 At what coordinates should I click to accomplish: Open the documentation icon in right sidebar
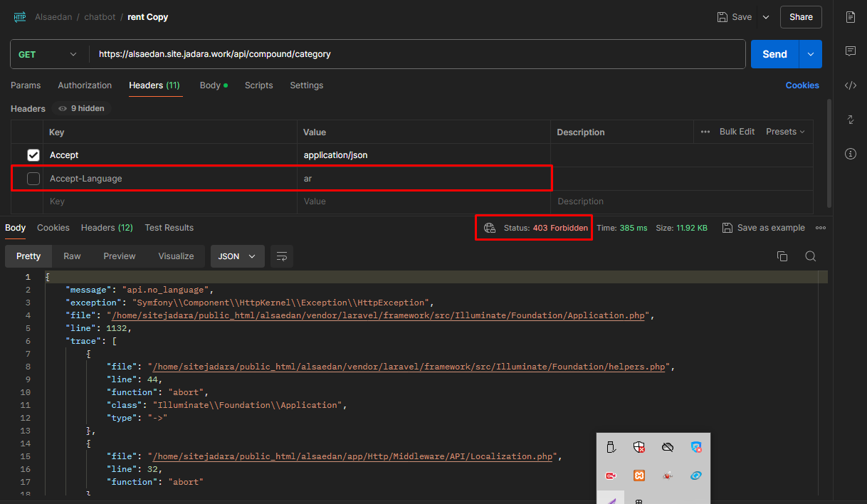point(850,17)
